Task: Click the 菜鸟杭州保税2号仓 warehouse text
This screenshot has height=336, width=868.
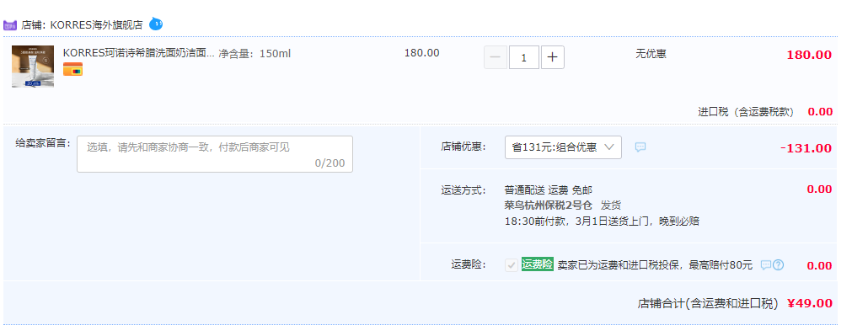Action: click(x=549, y=205)
